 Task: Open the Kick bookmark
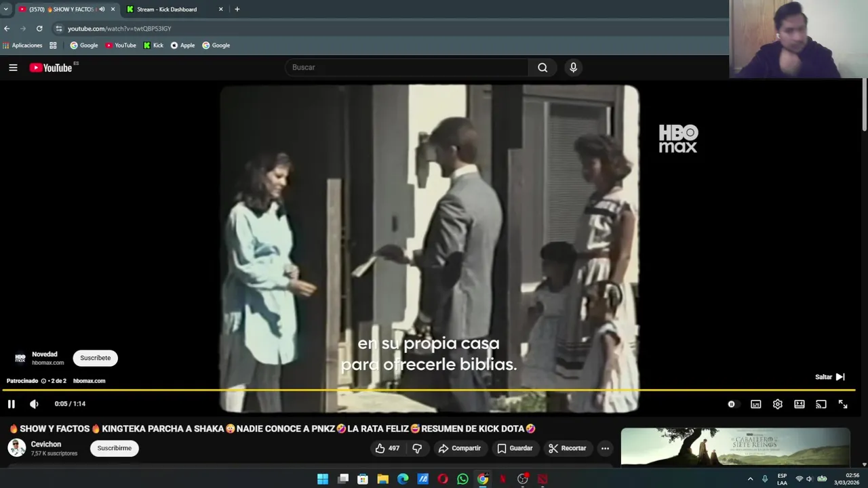(153, 45)
